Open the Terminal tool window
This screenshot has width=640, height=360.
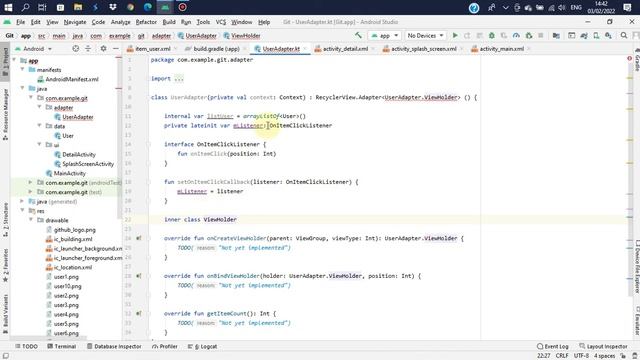click(61, 346)
